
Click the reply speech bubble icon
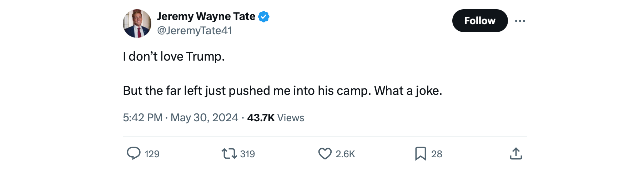tap(134, 153)
